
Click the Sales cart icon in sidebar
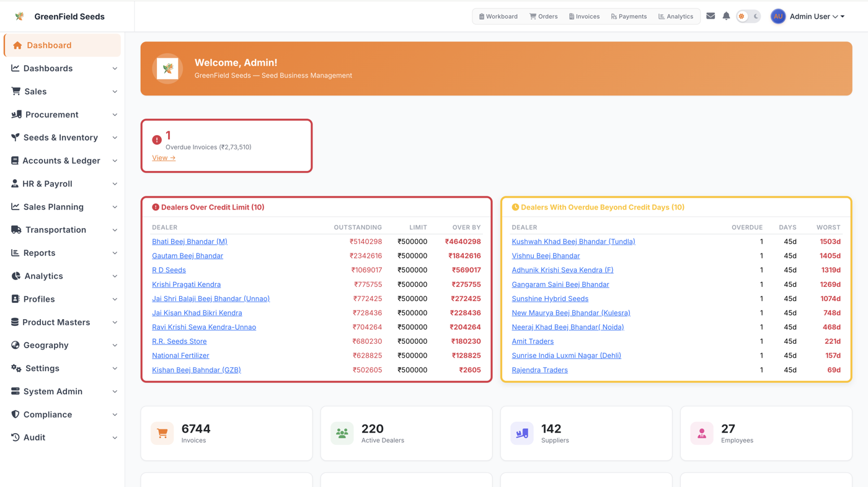(15, 91)
